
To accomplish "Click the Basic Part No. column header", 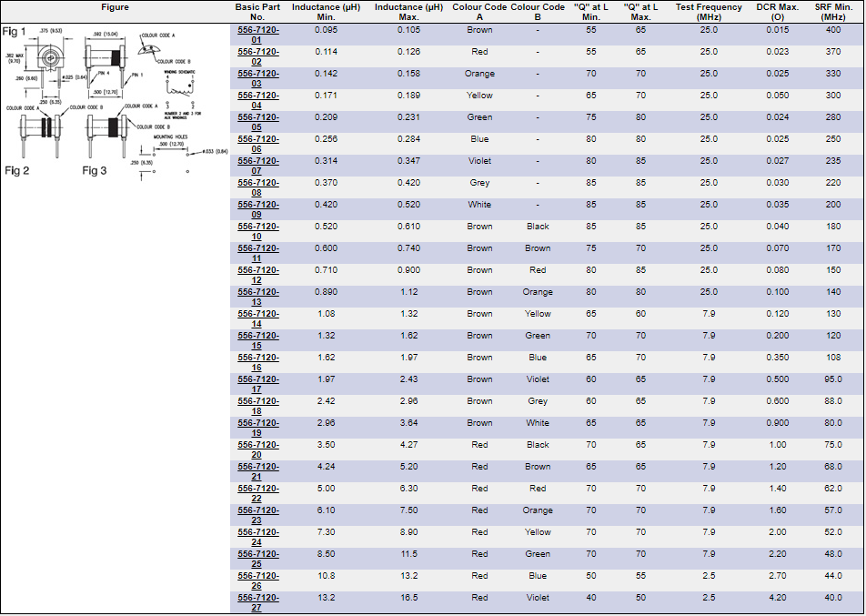I will (x=257, y=12).
